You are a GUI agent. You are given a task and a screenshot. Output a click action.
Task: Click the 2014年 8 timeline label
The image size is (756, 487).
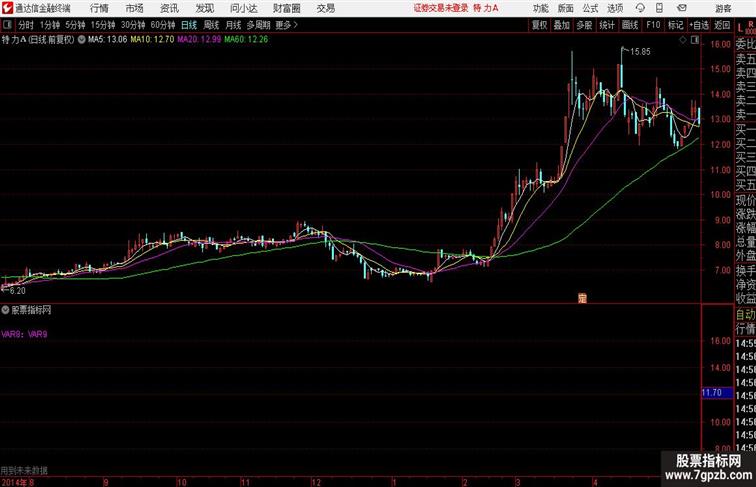pos(17,482)
